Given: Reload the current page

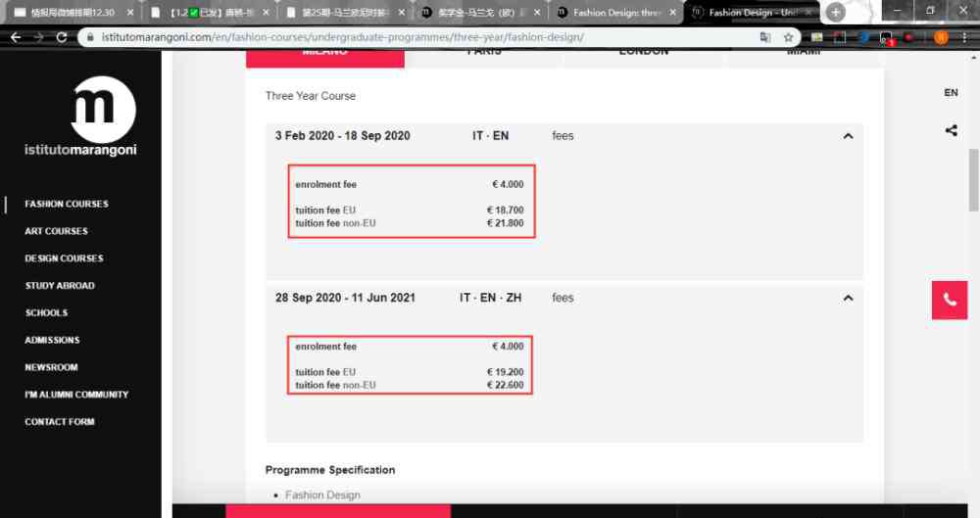Looking at the screenshot, I should (x=61, y=37).
